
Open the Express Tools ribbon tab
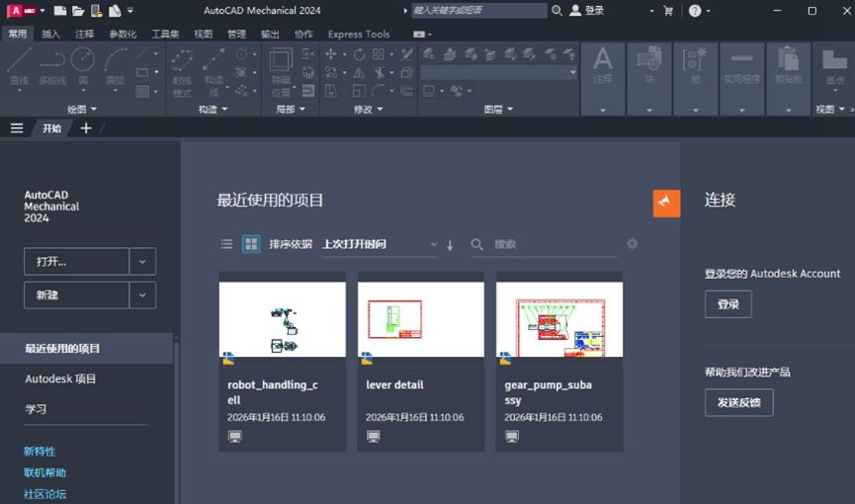(359, 34)
